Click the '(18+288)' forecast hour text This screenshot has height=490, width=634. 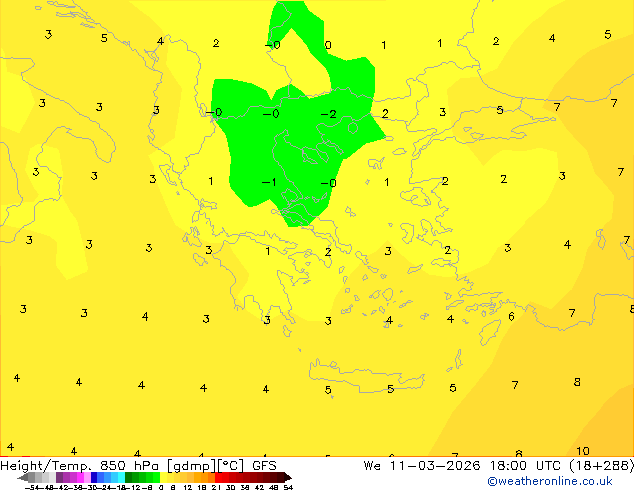pos(602,466)
